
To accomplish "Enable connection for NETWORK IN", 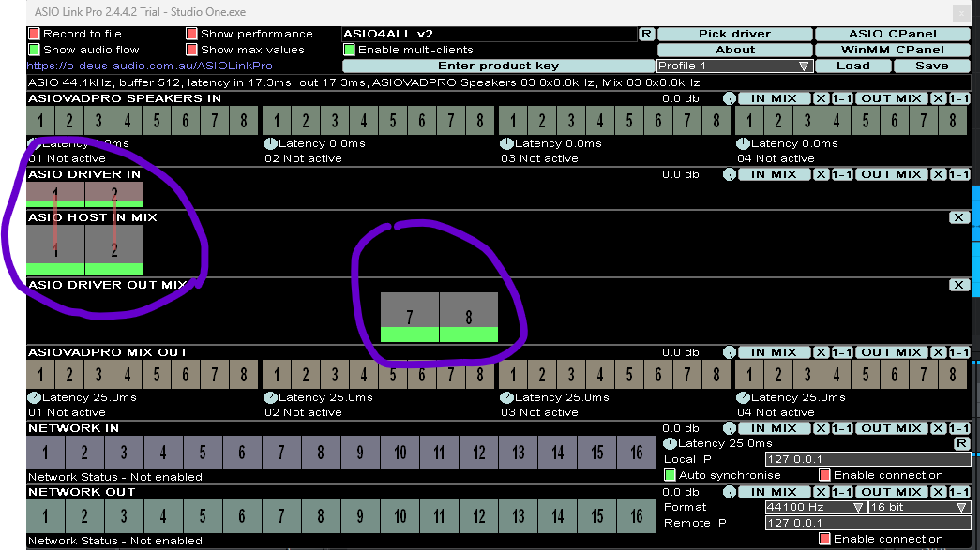I will pyautogui.click(x=824, y=476).
